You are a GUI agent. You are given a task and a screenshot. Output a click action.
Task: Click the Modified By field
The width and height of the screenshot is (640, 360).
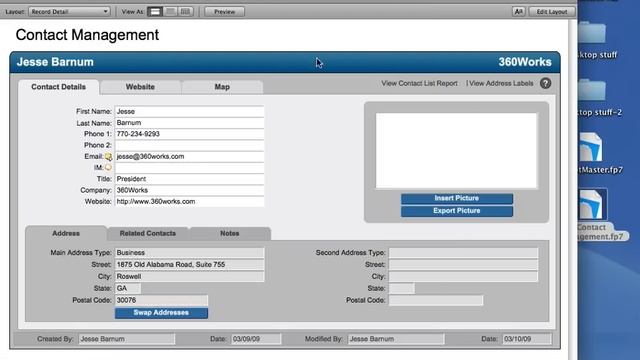pyautogui.click(x=396, y=339)
